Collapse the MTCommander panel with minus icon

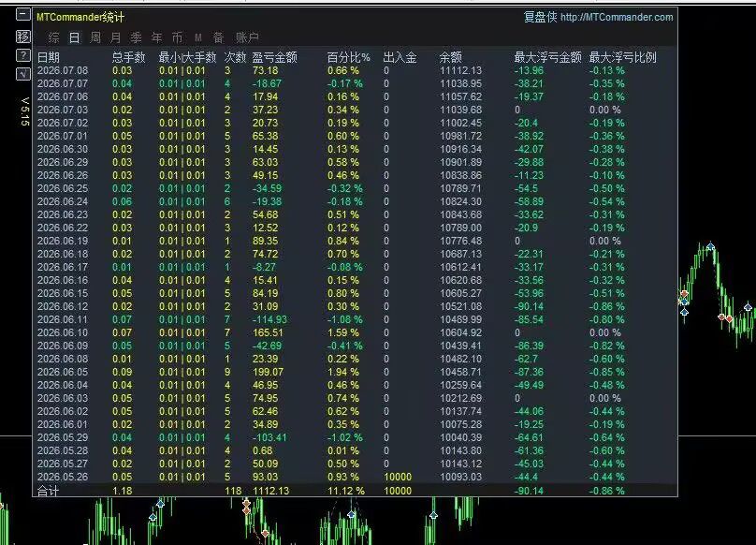22,14
